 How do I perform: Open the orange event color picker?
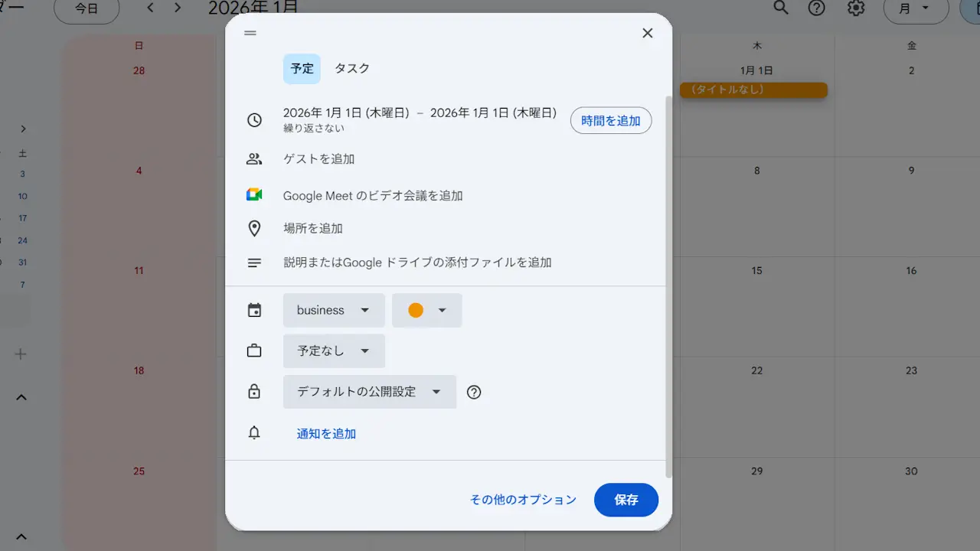426,310
